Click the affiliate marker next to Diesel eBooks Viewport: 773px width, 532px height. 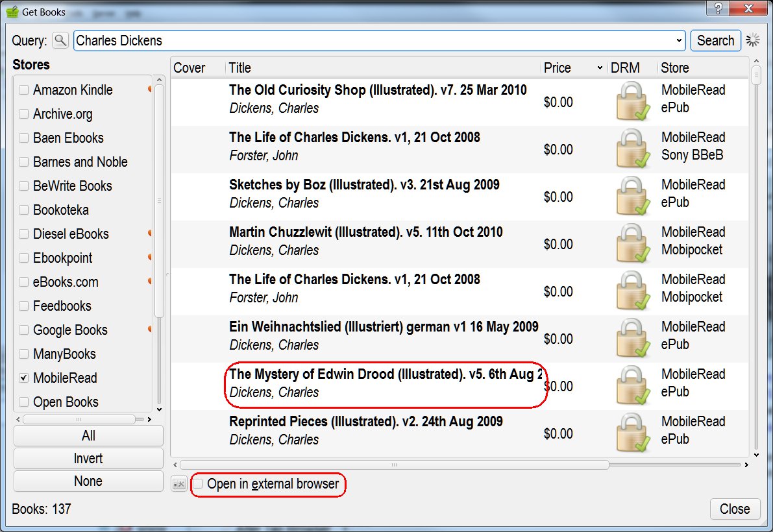150,233
